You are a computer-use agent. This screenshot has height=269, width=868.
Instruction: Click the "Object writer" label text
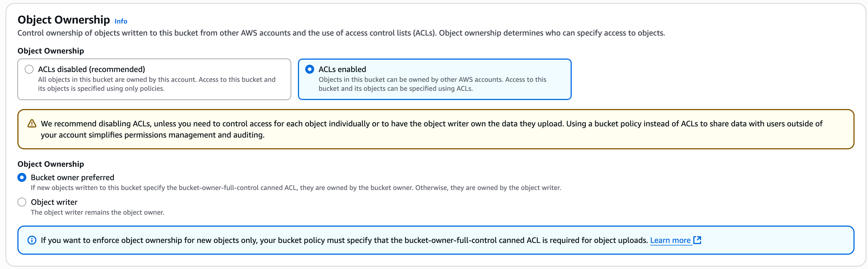coord(54,202)
